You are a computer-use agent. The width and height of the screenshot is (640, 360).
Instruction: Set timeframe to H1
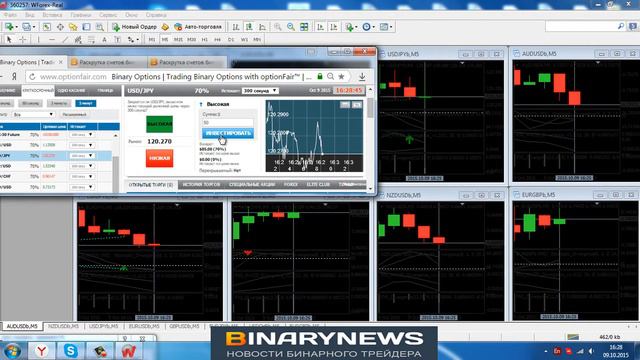(x=204, y=40)
